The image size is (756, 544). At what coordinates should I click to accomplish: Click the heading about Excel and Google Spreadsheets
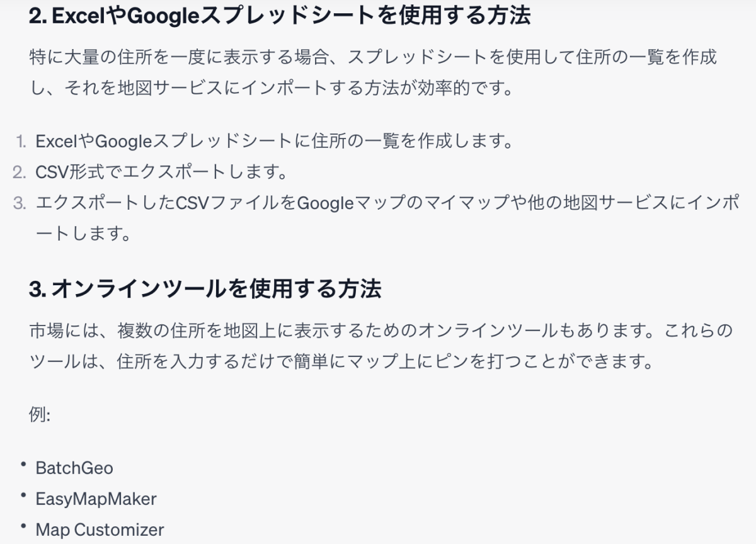tap(279, 17)
